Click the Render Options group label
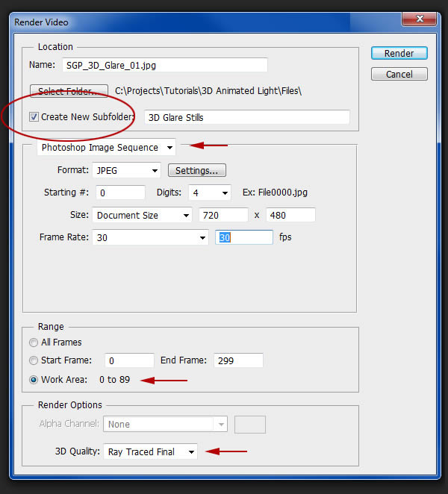 [69, 405]
